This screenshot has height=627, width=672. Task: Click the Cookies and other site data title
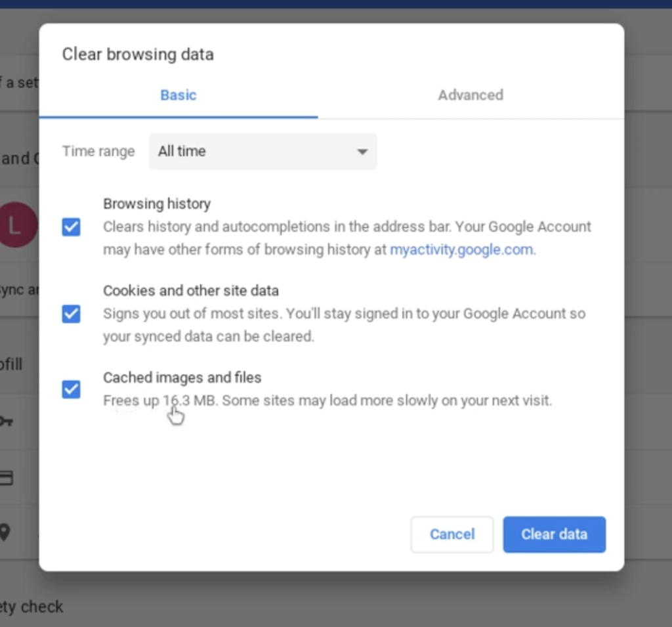[191, 291]
